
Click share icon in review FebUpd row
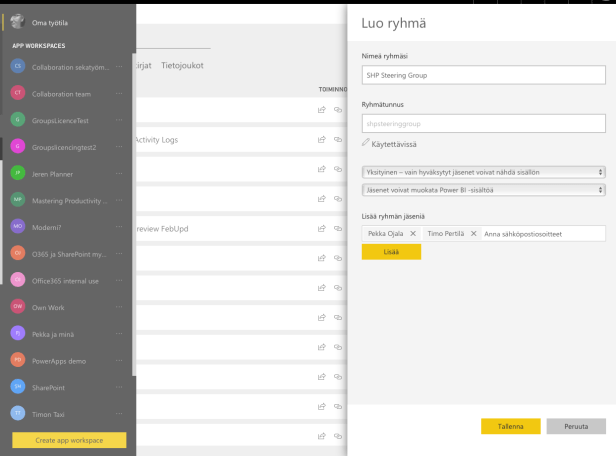(x=322, y=228)
